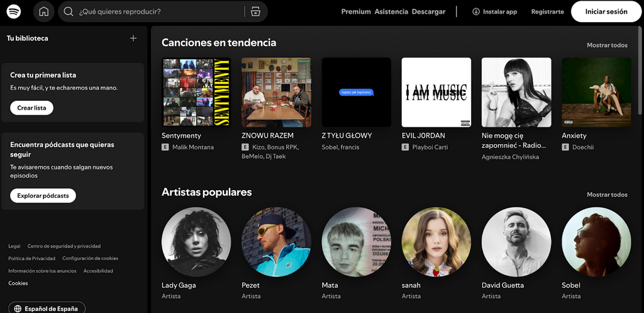This screenshot has width=644, height=313.
Task: Open Asistencia in top navigation
Action: coord(391,12)
